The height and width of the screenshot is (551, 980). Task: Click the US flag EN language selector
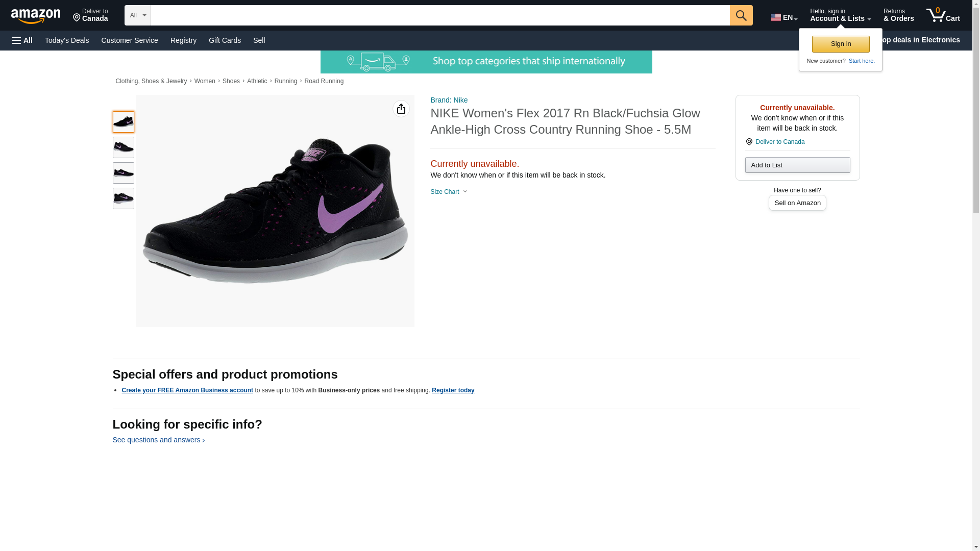(783, 17)
